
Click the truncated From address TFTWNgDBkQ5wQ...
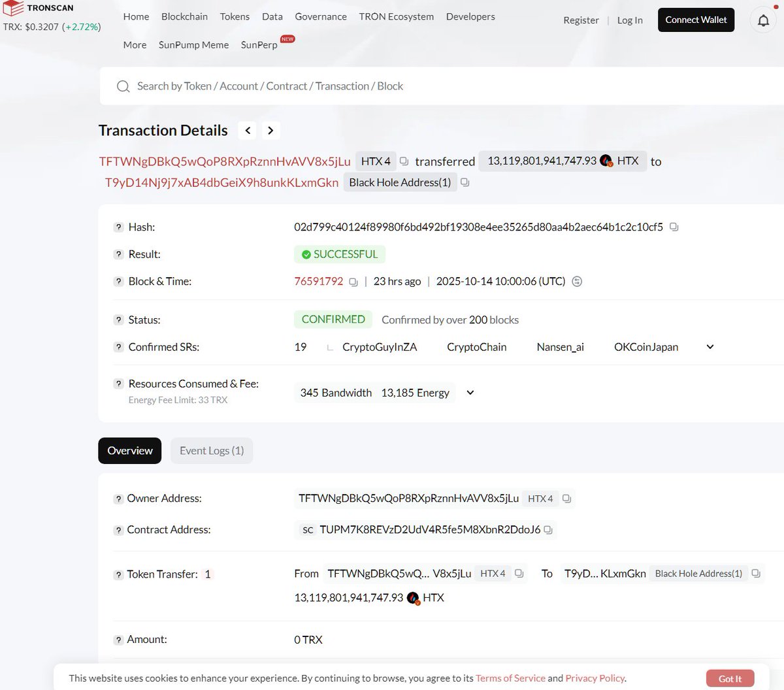click(x=399, y=574)
